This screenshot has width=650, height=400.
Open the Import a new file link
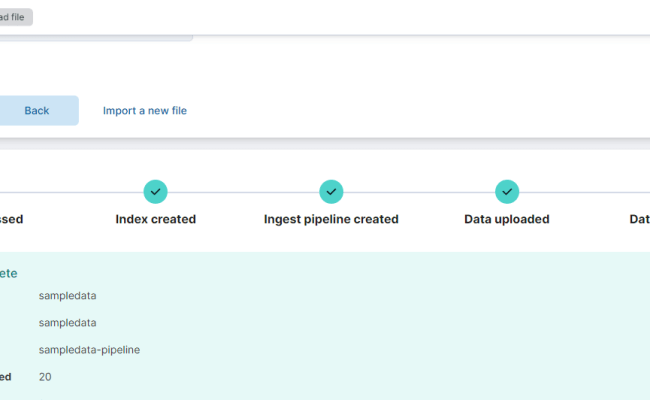[145, 111]
